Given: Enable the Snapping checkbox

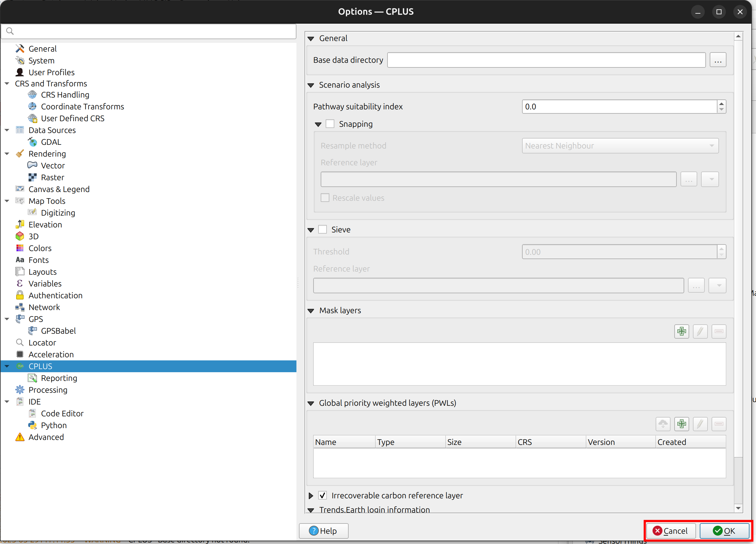Looking at the screenshot, I should coord(330,124).
